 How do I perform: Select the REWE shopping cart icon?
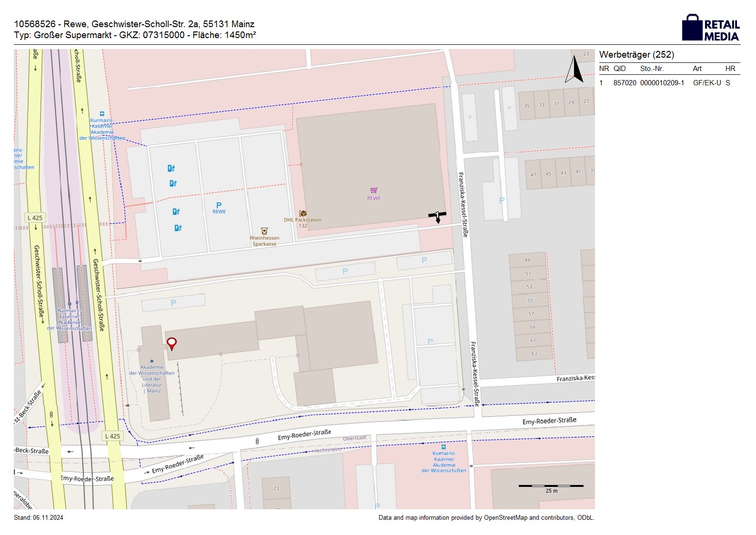point(374,191)
